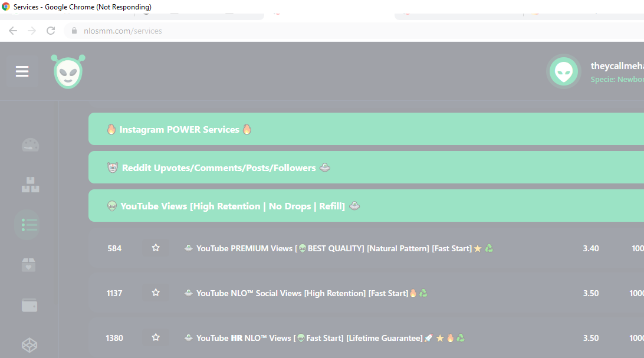Favorite service 584 with star
The width and height of the screenshot is (644, 358).
tap(156, 248)
